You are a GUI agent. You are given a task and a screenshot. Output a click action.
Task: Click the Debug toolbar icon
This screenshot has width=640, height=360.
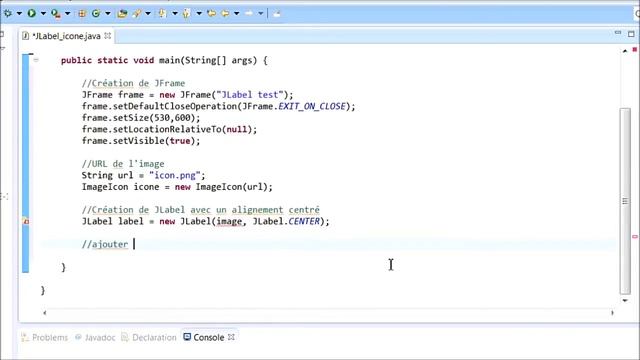pos(8,13)
